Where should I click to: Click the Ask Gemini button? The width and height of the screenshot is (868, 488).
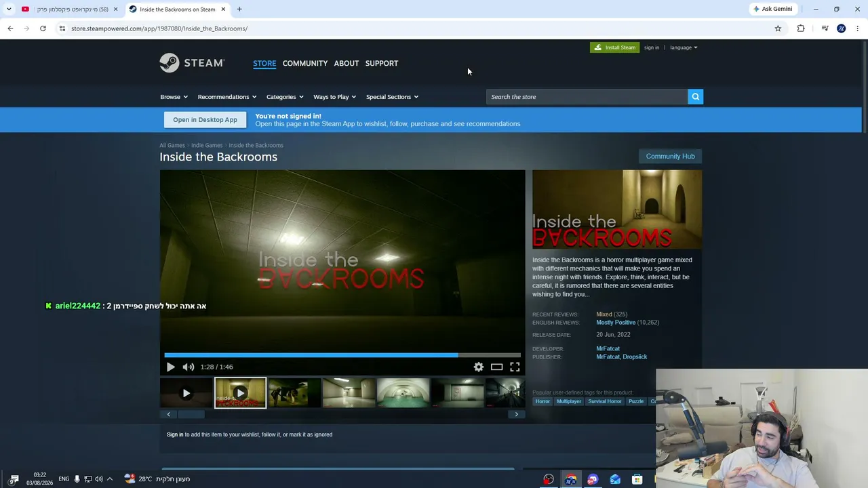click(x=772, y=9)
